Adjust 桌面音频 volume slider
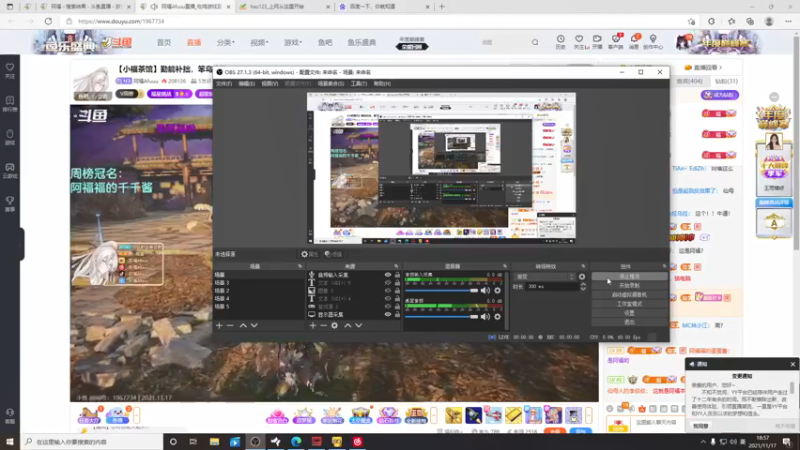Viewport: 800px width, 450px height. pyautogui.click(x=442, y=317)
